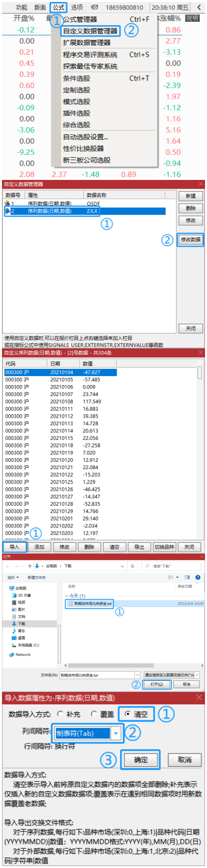Choose 条件选股 from the 公式 menu

[x=77, y=78]
